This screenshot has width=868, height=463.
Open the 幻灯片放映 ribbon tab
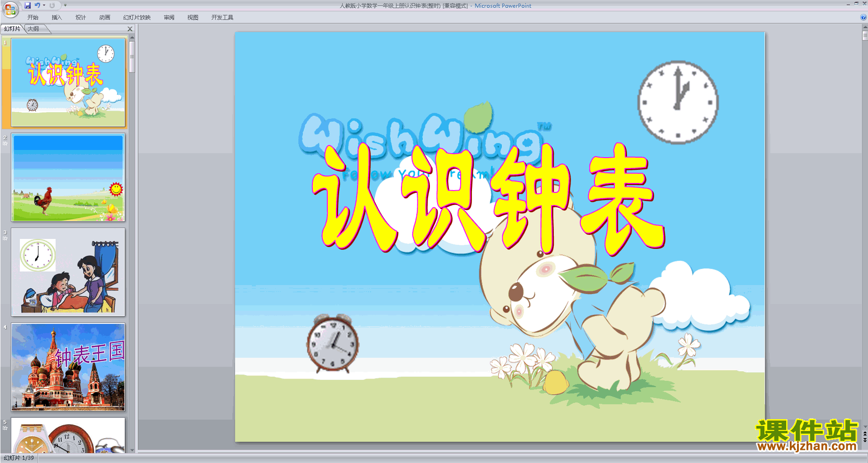coord(137,18)
